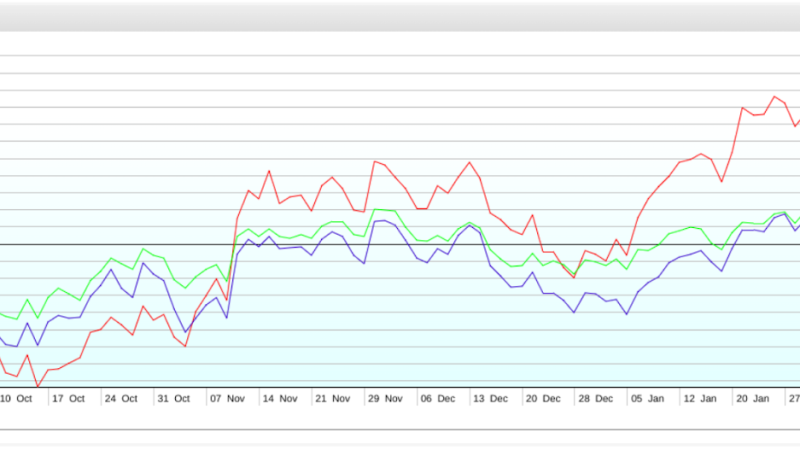Select the '05 Jan' axis date
The height and width of the screenshot is (450, 800).
coord(647,398)
